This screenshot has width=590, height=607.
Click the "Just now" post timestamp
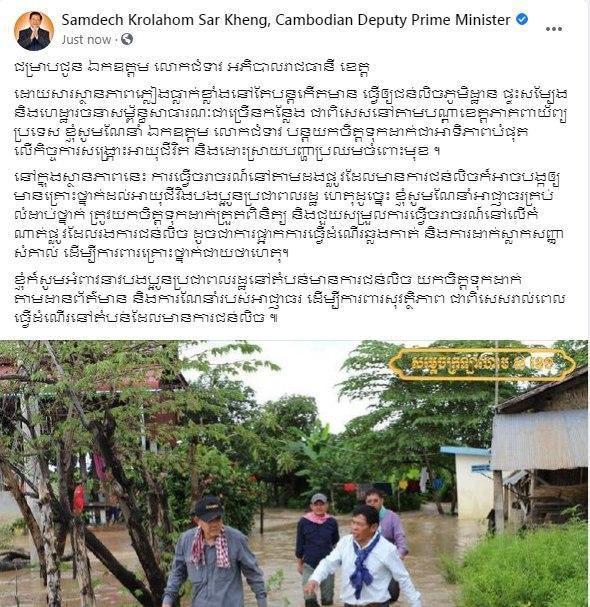coord(86,39)
